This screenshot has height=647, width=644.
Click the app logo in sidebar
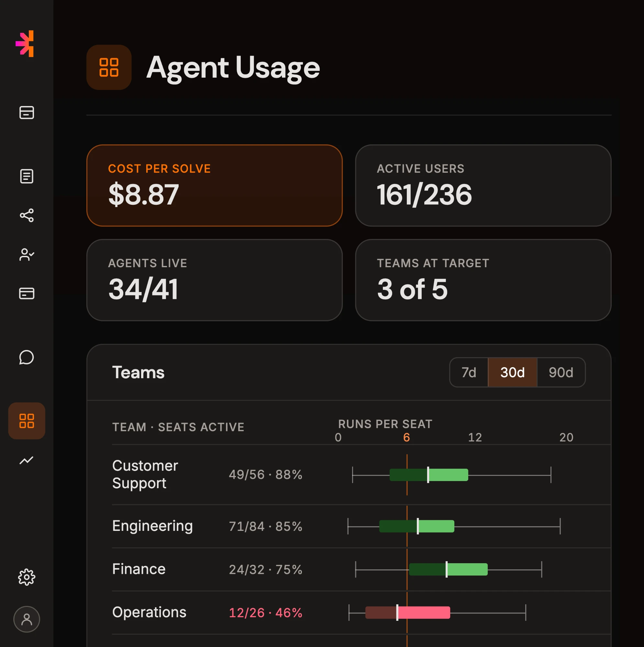[25, 44]
